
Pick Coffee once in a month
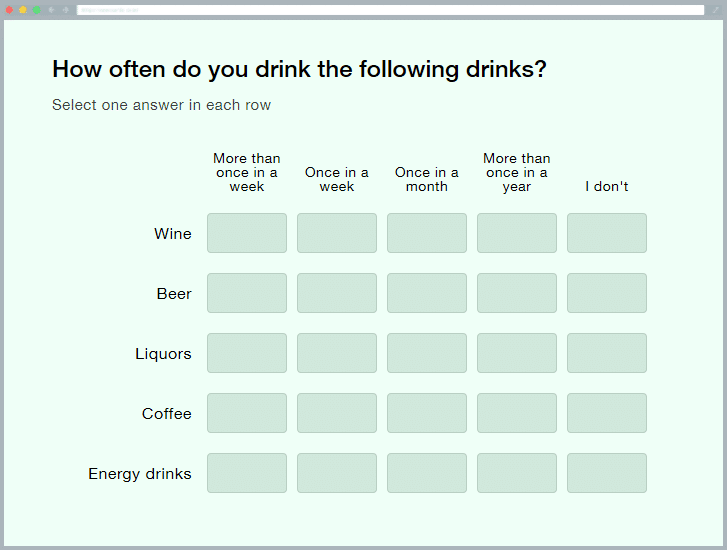click(x=427, y=413)
